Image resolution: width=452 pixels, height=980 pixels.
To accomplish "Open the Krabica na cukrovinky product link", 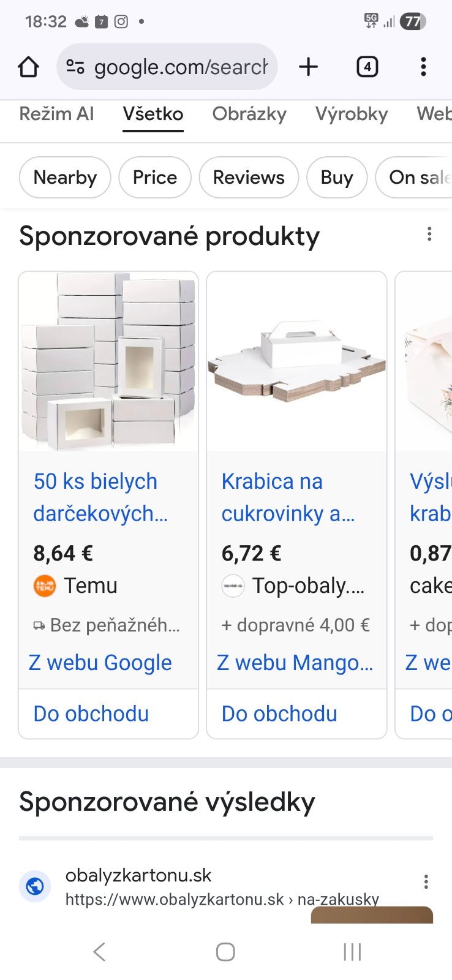I will tap(288, 497).
